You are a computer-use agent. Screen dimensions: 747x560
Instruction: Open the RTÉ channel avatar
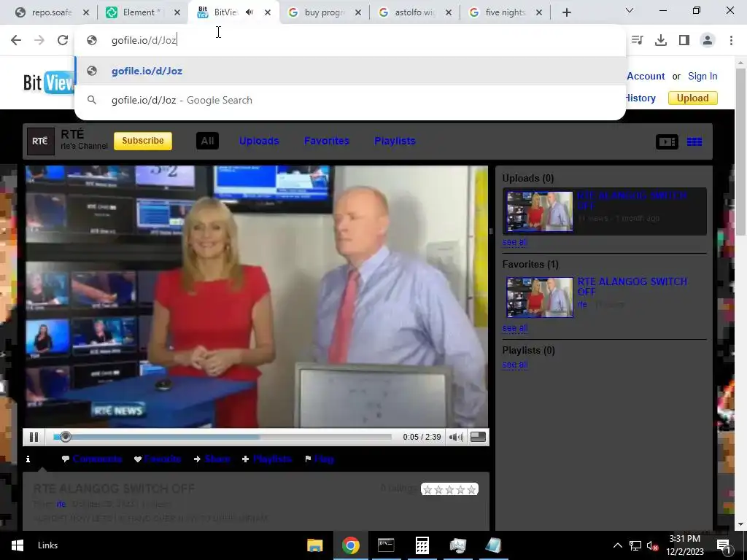tap(41, 141)
